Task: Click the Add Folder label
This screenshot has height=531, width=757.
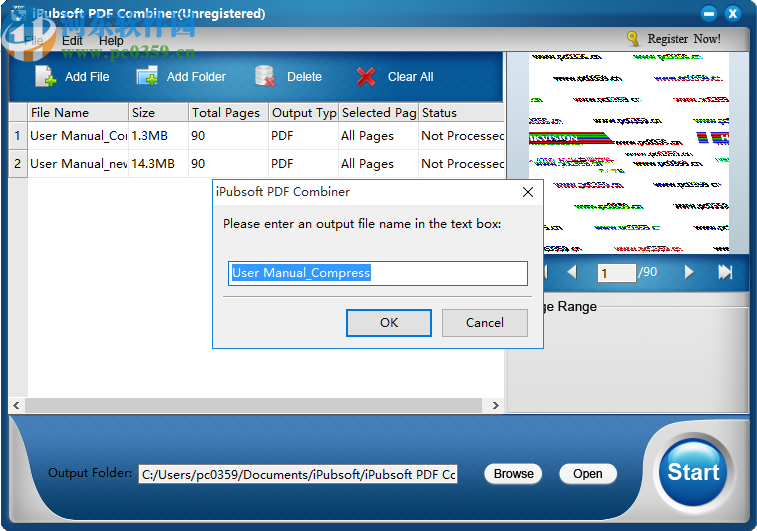Action: pos(196,77)
